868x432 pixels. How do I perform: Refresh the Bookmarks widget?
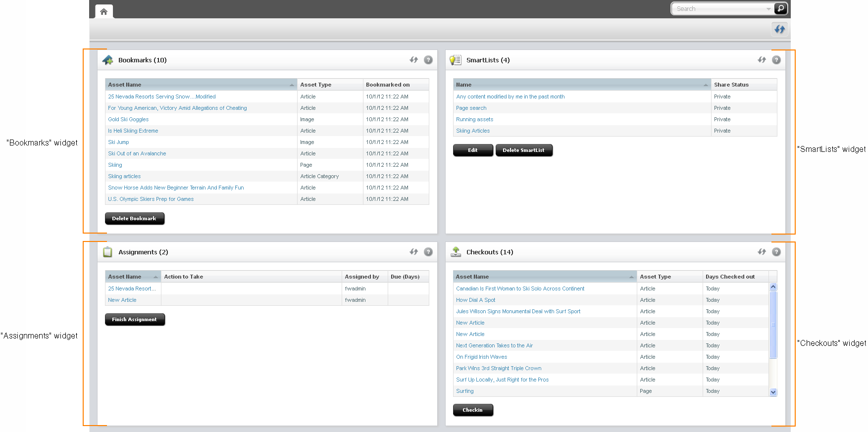pyautogui.click(x=414, y=60)
